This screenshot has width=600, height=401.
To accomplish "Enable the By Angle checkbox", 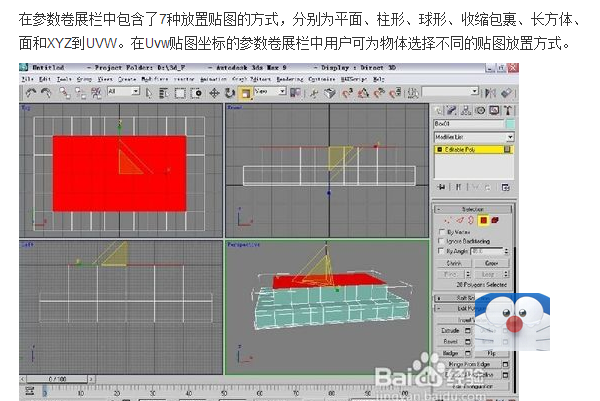I will 442,251.
